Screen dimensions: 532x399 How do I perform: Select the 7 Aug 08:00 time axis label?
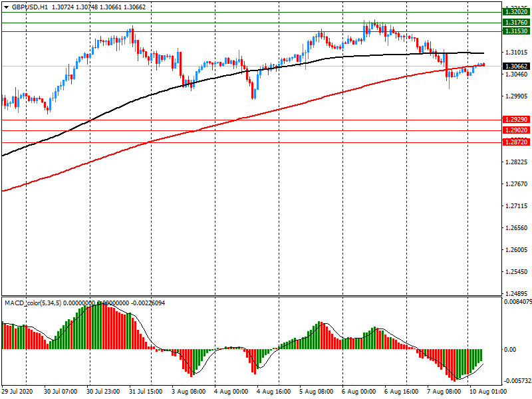pos(444,392)
